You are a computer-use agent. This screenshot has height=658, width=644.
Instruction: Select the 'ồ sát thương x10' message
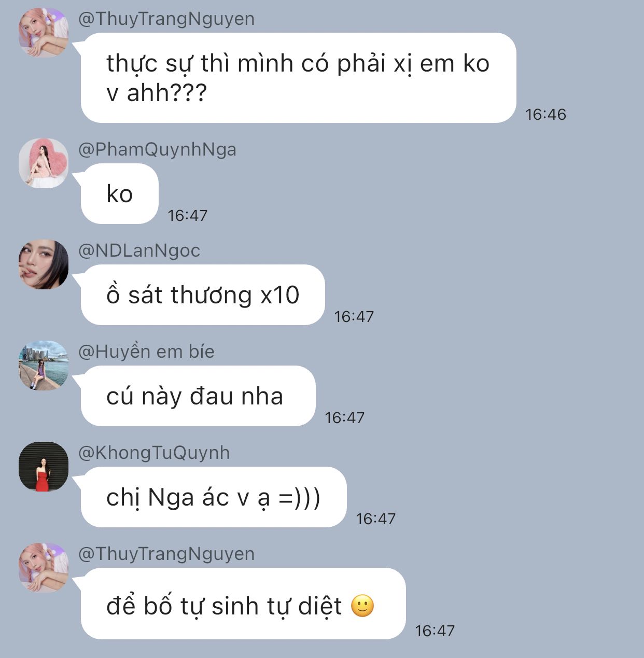[x=203, y=295]
